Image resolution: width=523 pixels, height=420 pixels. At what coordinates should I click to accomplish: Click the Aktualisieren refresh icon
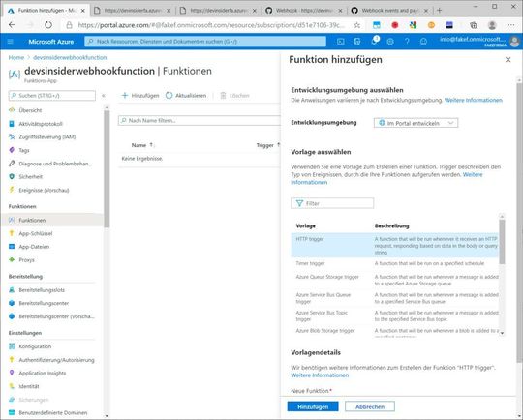pos(169,96)
